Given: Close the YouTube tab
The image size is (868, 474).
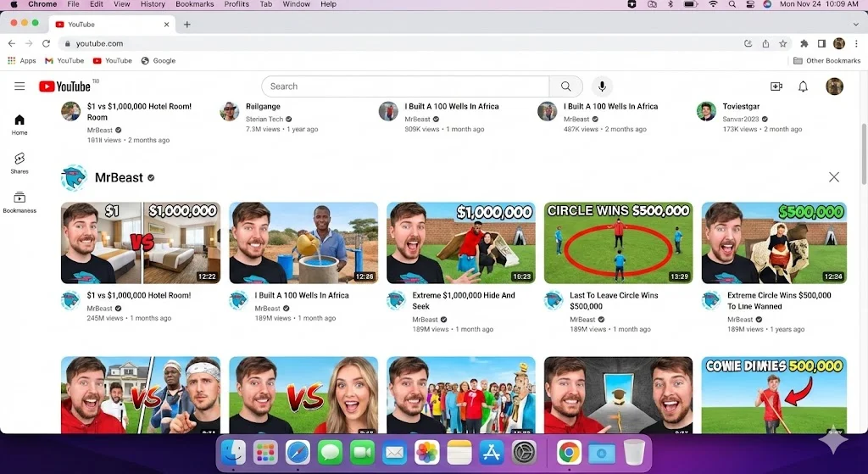Looking at the screenshot, I should point(167,25).
